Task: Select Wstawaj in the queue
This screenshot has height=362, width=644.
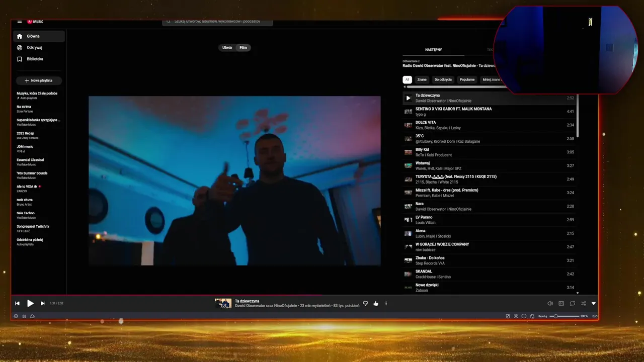Action: 490,166
